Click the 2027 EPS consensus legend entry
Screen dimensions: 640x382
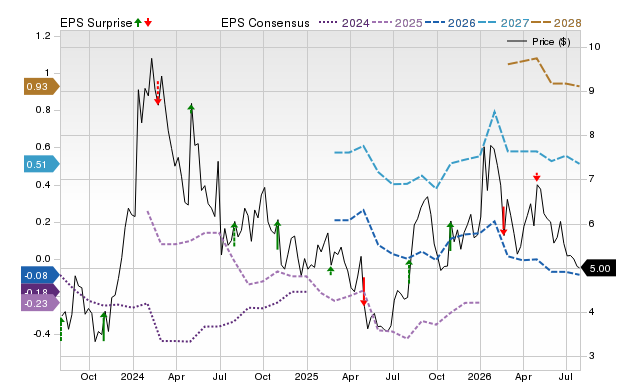click(x=503, y=23)
